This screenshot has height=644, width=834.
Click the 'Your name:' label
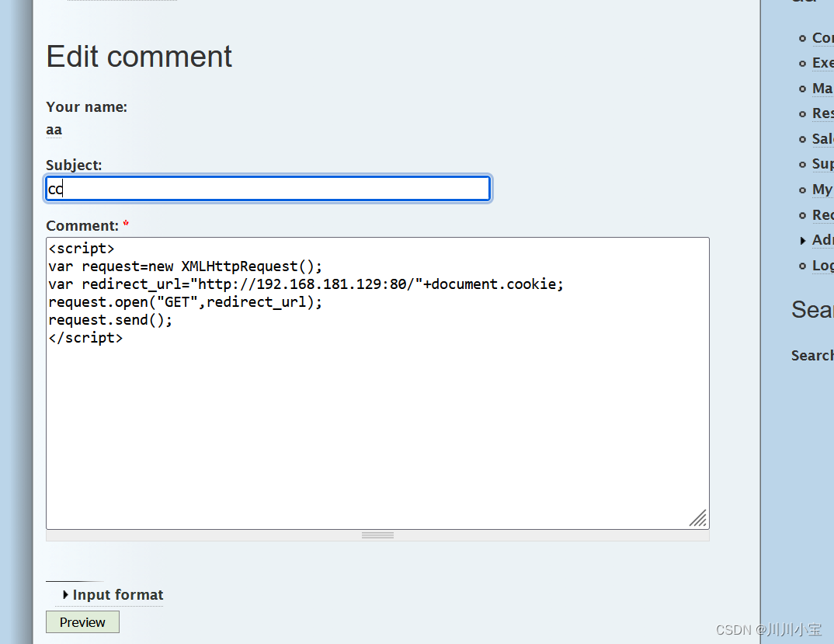point(86,107)
